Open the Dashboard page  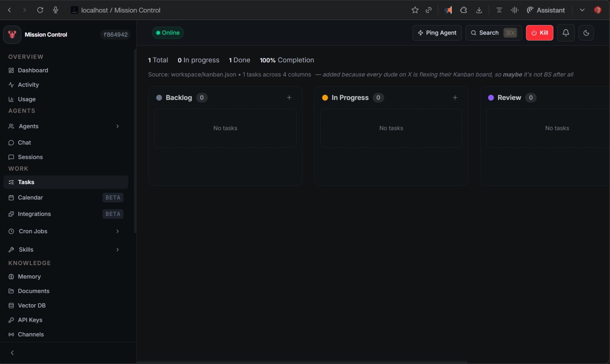point(33,70)
